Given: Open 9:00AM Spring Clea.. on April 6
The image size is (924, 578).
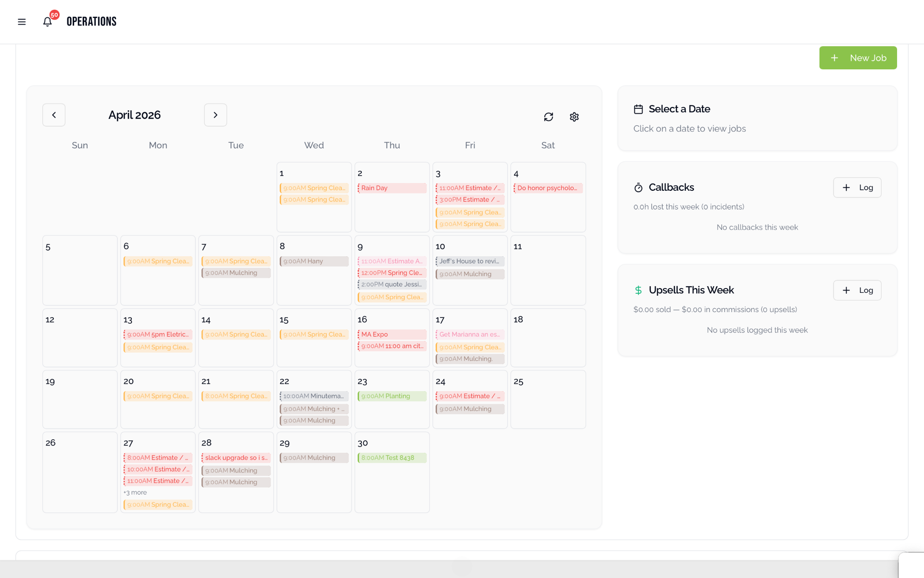Looking at the screenshot, I should click(x=158, y=261).
